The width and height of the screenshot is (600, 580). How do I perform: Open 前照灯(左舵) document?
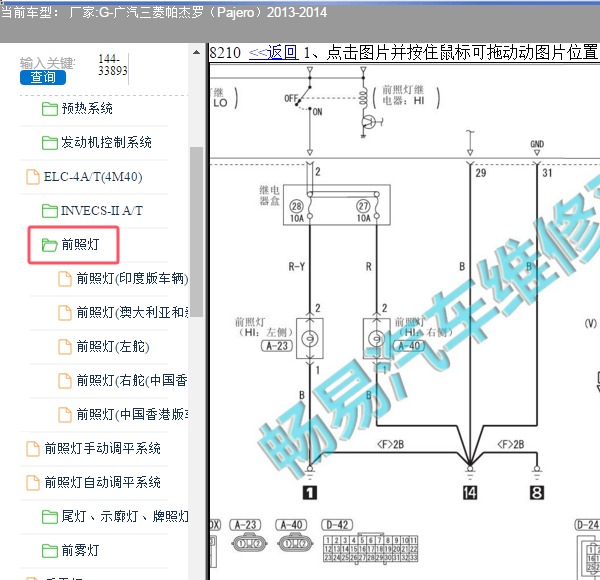coord(113,347)
